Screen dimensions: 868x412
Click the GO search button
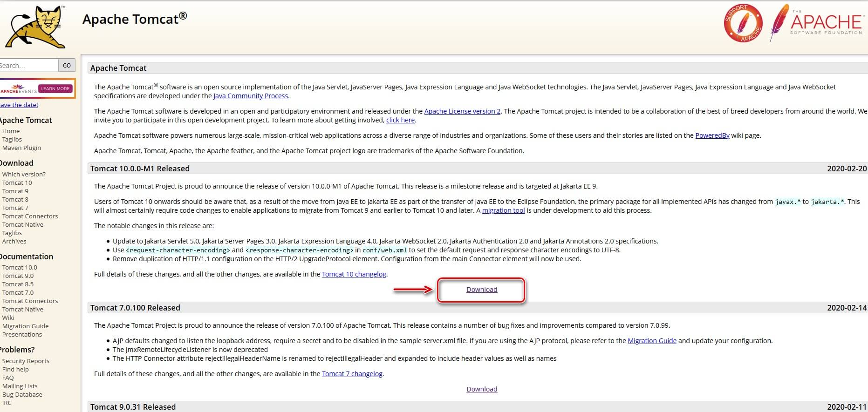point(67,65)
